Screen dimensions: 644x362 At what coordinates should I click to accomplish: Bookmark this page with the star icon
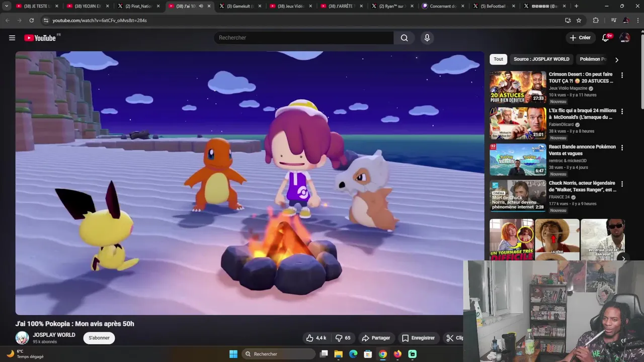579,20
